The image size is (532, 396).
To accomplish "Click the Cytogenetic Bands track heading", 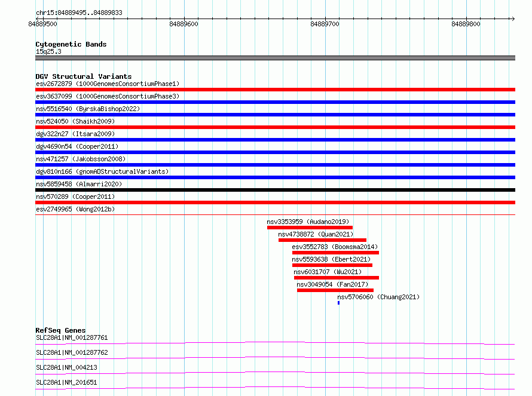I will point(71,44).
